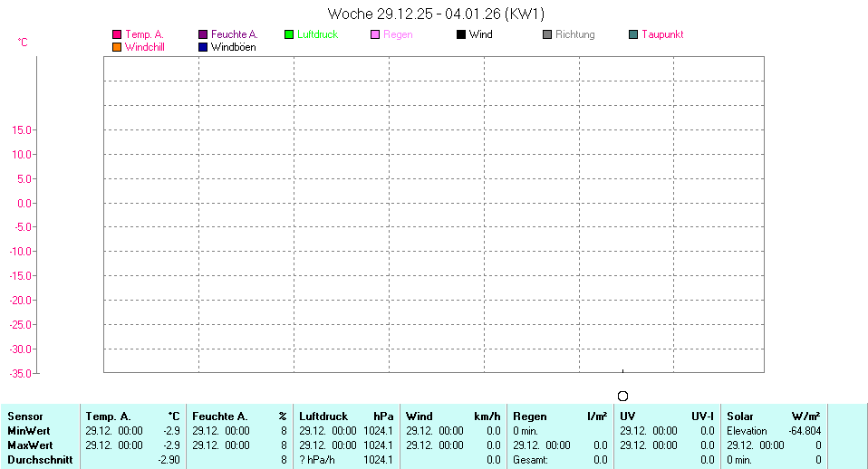Viewport: 868px width, 469px height.
Task: Click the light pink Regen legend swatch
Action: click(x=375, y=34)
